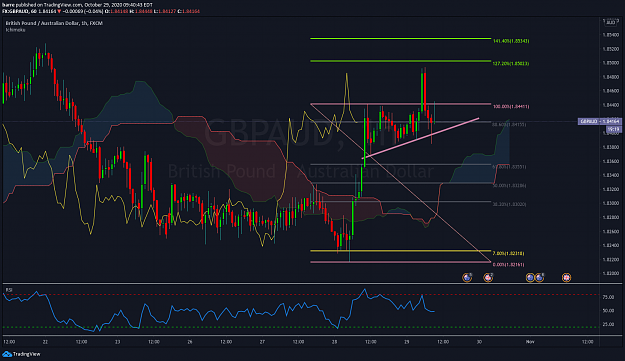Click the FX:GBPAUD symbol text in header
This screenshot has height=361, width=625.
[14, 11]
